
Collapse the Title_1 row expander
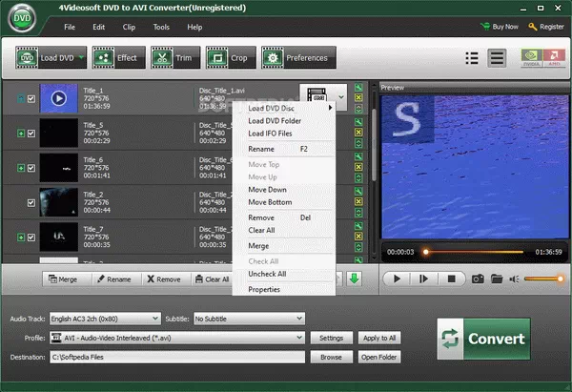(x=21, y=98)
